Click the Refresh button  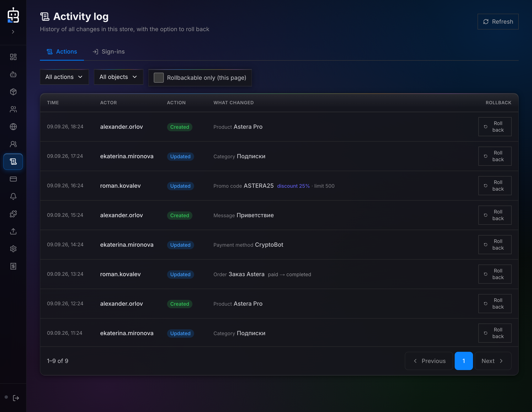(x=498, y=22)
